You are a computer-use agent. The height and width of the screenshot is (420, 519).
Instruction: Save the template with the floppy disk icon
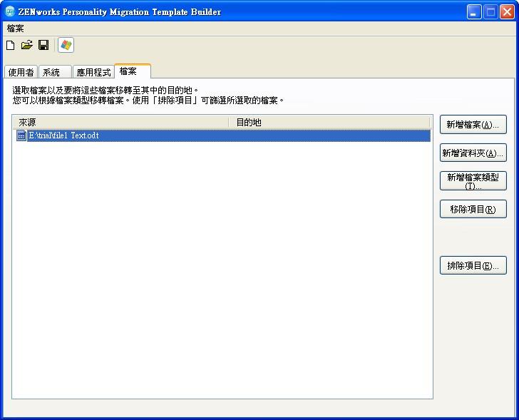[x=43, y=45]
